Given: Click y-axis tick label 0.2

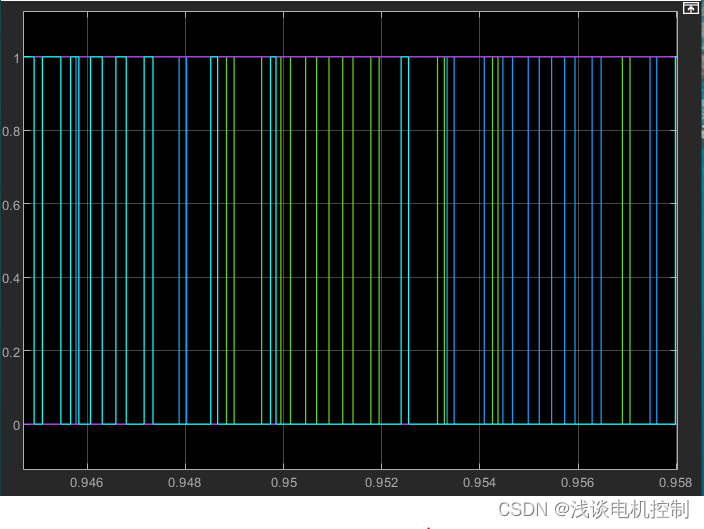Looking at the screenshot, I should (x=11, y=352).
